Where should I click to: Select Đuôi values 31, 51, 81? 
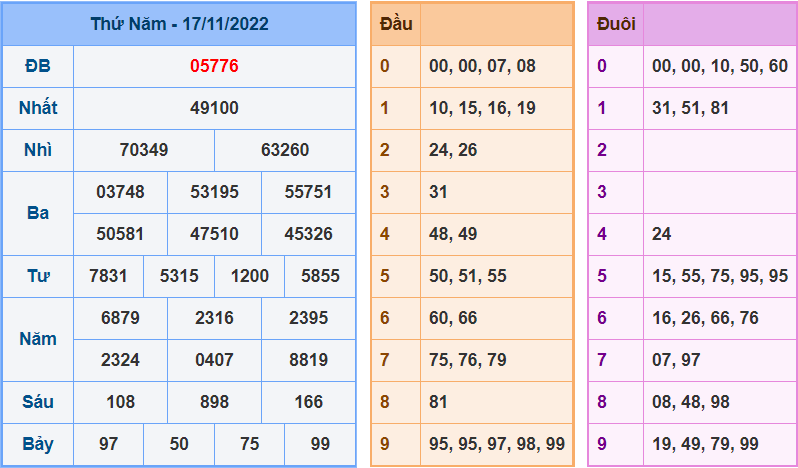tap(691, 108)
